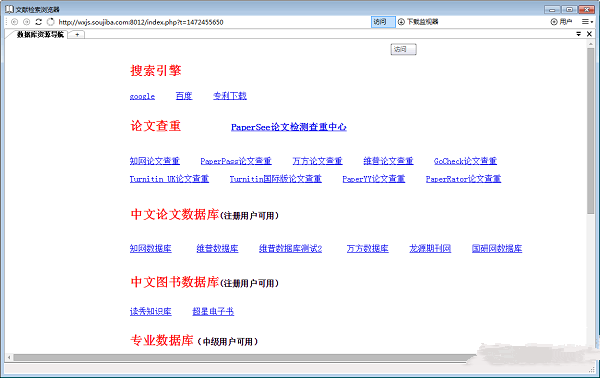Open the google search engine link
The image size is (600, 378).
[142, 96]
